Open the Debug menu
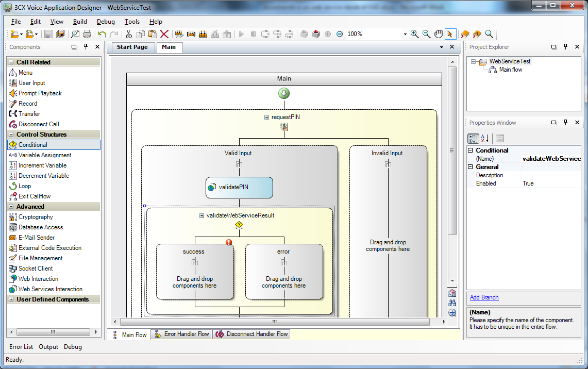 coord(106,22)
